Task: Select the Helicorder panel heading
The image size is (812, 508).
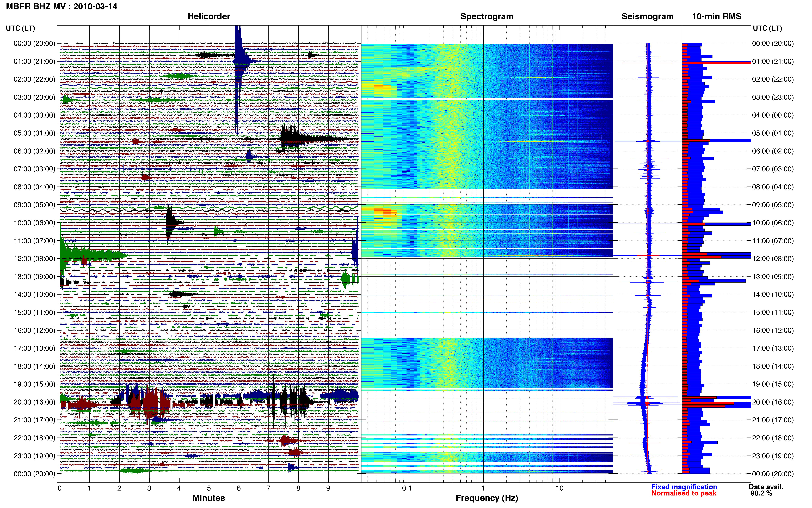Action: coord(209,16)
